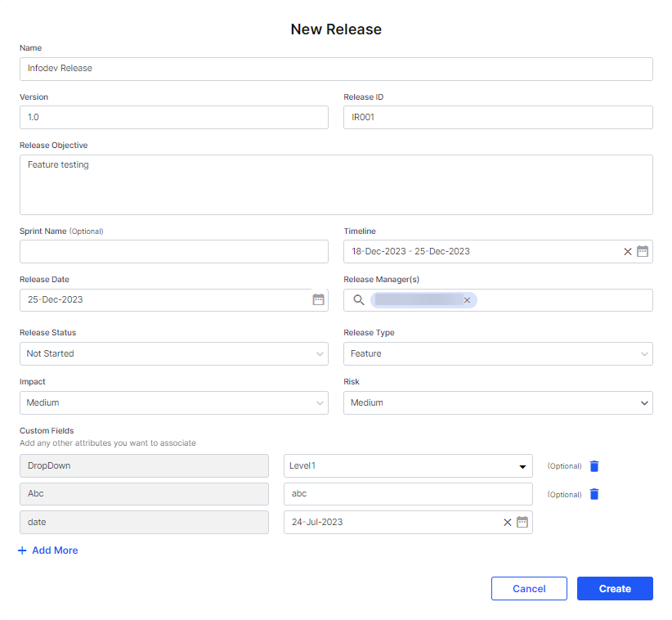Open the Release Date calendar picker
Viewport: 672px width, 620px height.
[318, 299]
